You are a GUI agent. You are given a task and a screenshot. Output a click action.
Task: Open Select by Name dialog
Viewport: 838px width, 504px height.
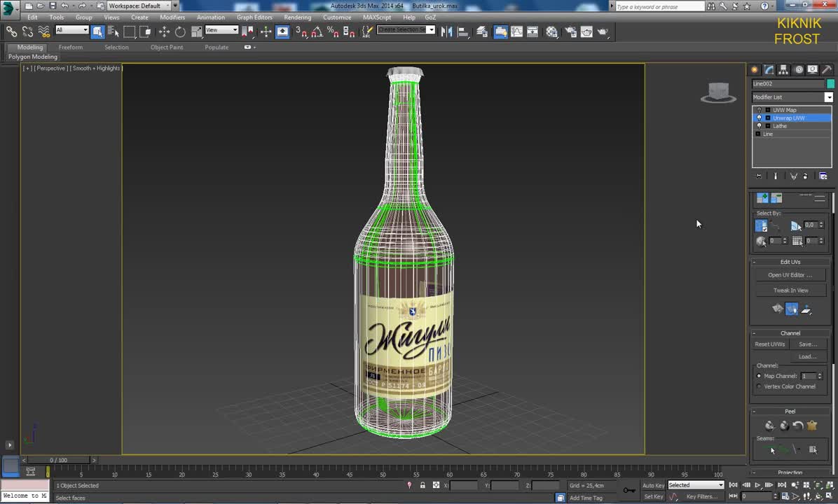114,32
